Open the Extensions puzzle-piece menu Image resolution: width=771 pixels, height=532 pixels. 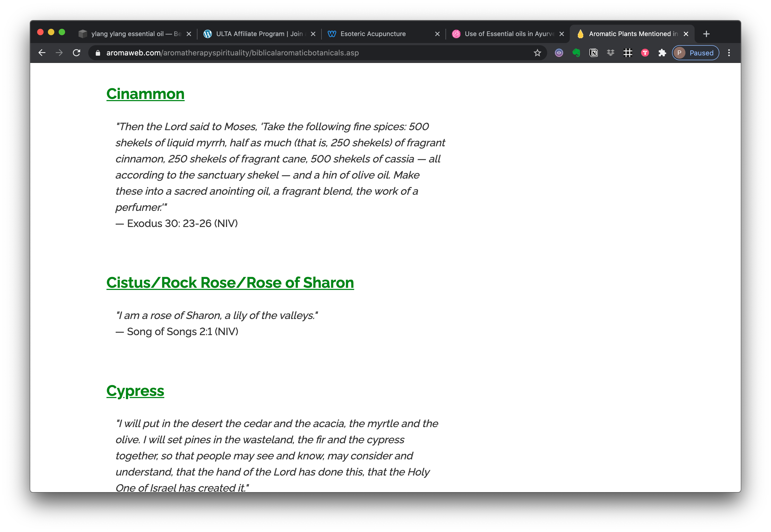662,53
